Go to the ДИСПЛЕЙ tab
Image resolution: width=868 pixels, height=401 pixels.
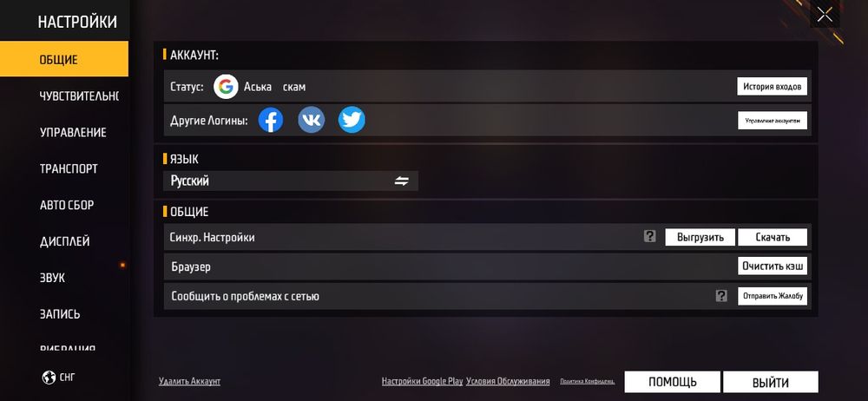pyautogui.click(x=64, y=241)
